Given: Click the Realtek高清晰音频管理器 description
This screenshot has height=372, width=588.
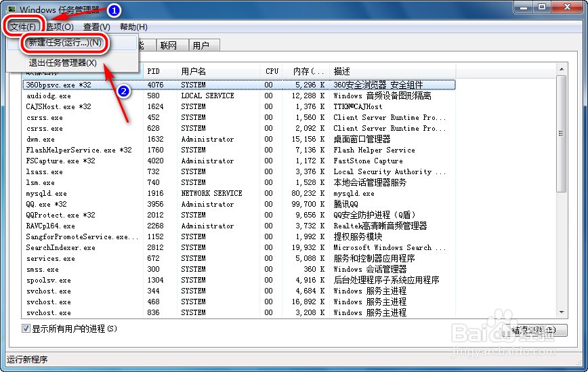Looking at the screenshot, I should point(380,226).
